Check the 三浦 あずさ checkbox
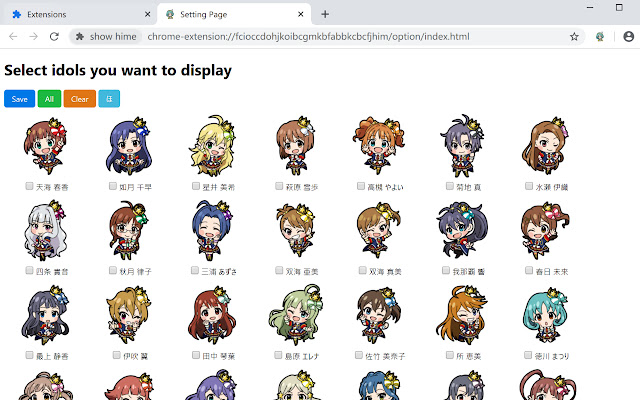The width and height of the screenshot is (640, 400). pos(195,270)
